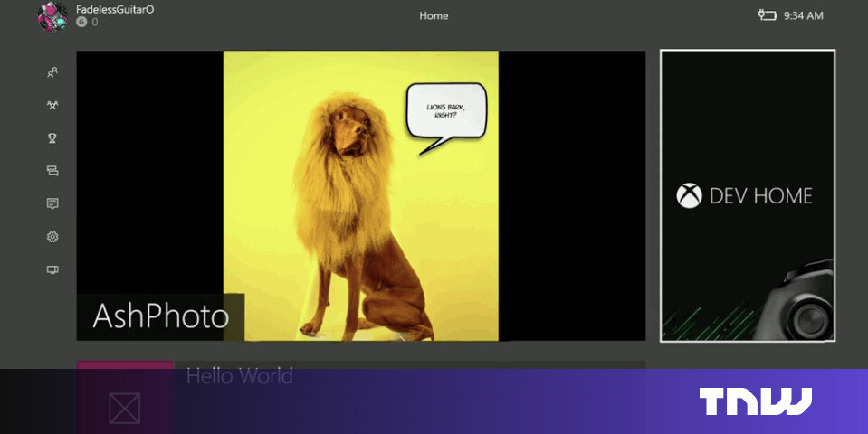Click the Gamerscore G badge

click(81, 22)
